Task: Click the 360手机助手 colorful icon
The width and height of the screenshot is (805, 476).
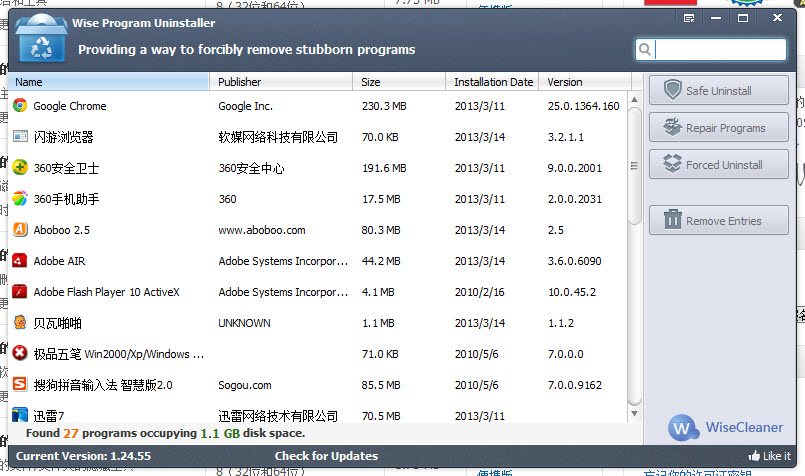Action: pyautogui.click(x=20, y=199)
